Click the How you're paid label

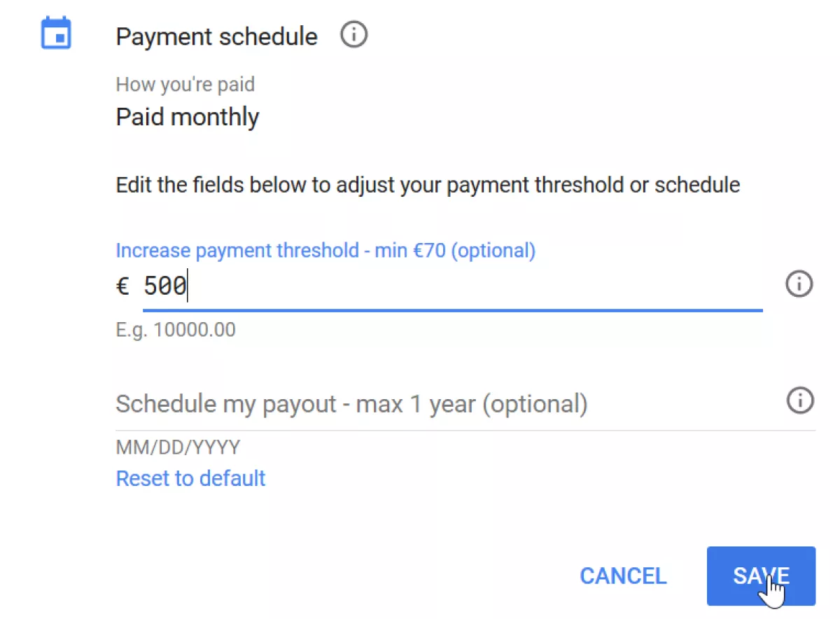pyautogui.click(x=185, y=85)
